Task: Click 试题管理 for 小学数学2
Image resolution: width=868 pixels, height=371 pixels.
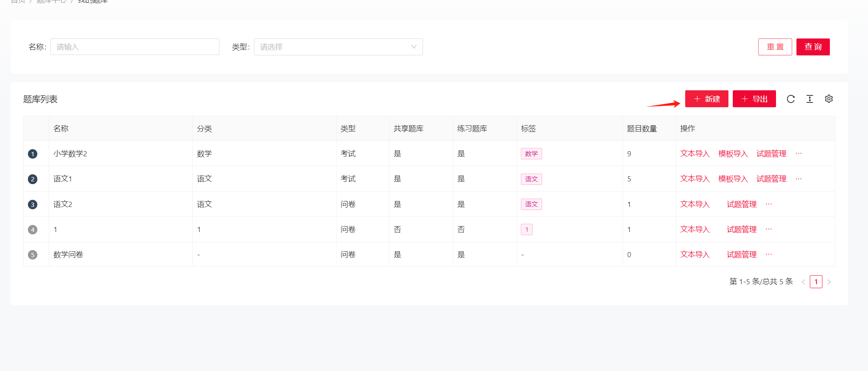Action: (x=771, y=154)
